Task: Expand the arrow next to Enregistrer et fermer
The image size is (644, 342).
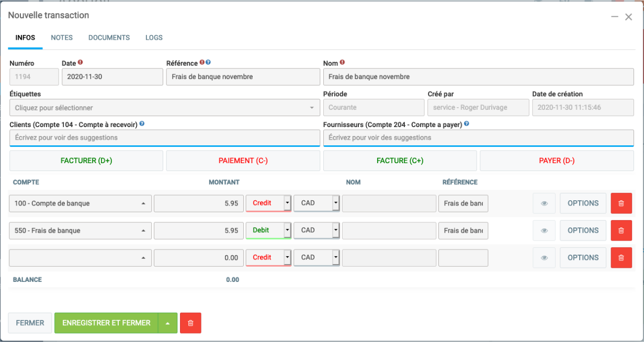Action: 167,323
